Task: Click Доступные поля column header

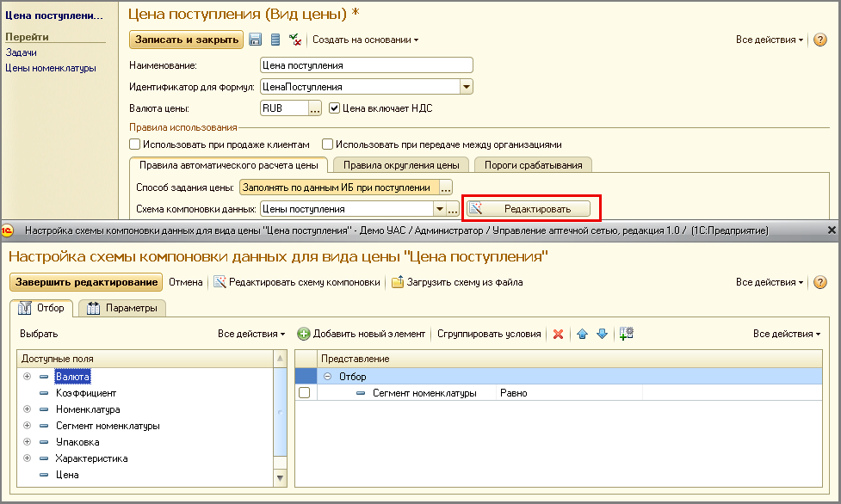Action: point(145,359)
